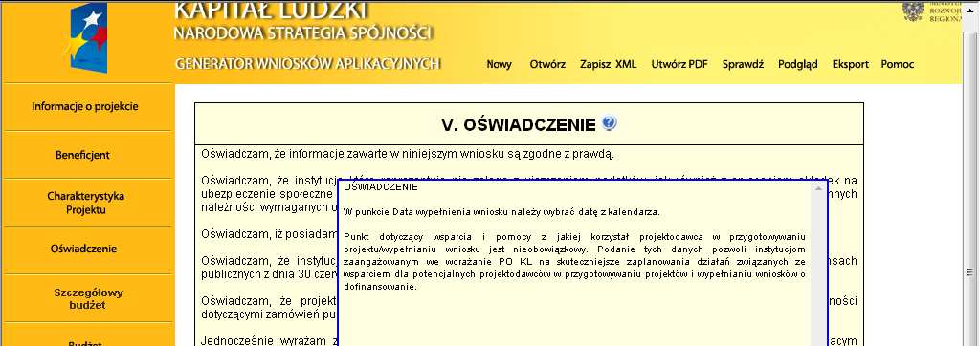The height and width of the screenshot is (346, 980).
Task: Click Eksport in the toolbar
Action: [850, 64]
